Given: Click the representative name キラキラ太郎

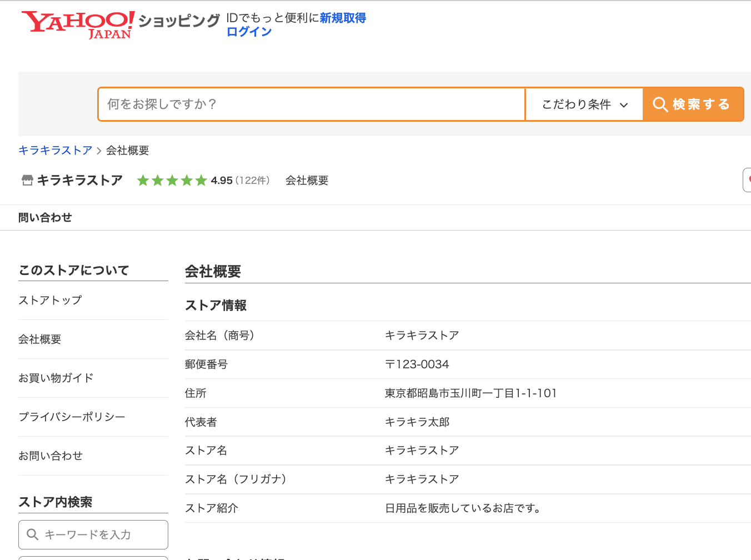Looking at the screenshot, I should tap(417, 422).
